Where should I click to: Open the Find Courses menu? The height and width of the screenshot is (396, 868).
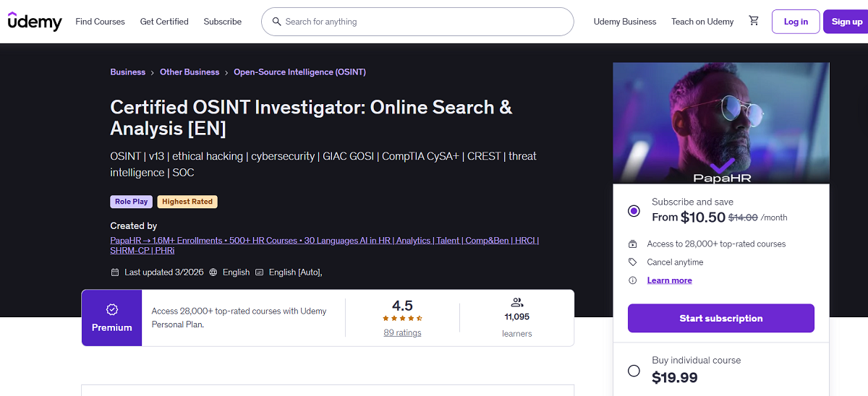click(101, 22)
